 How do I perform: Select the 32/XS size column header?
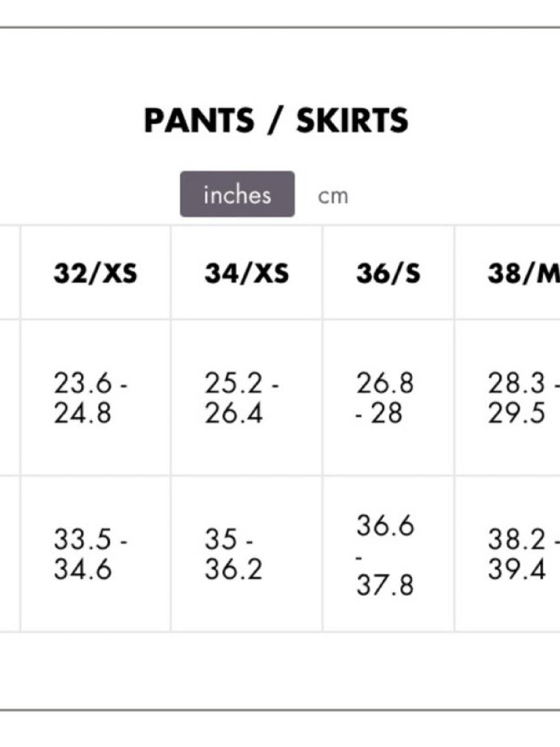95,273
